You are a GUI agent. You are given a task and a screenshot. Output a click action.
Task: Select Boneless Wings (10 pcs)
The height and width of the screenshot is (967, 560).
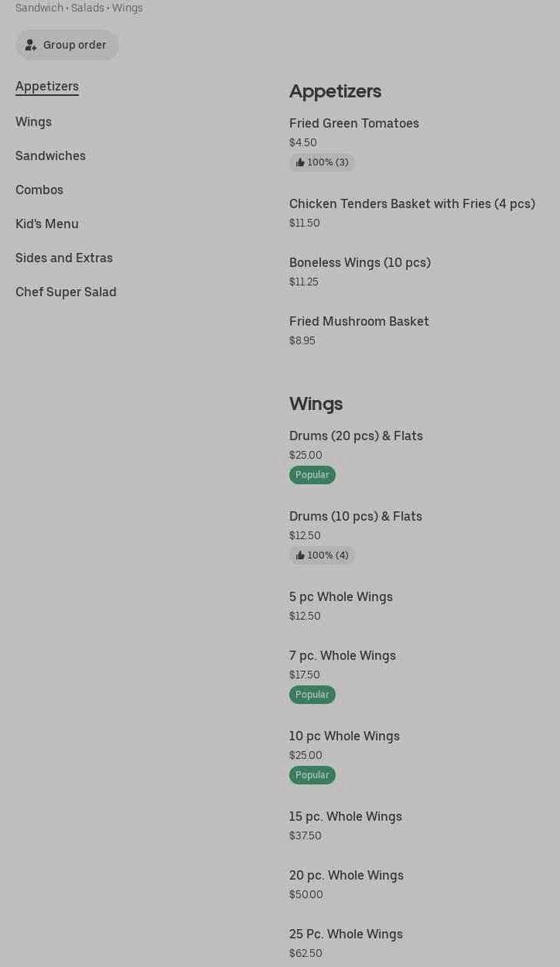click(x=360, y=262)
